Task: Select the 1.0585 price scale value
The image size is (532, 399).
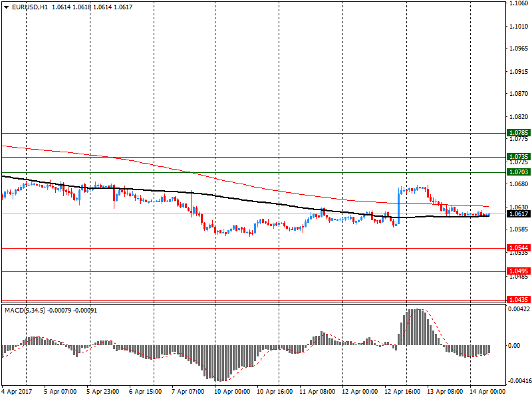Action: (519, 229)
